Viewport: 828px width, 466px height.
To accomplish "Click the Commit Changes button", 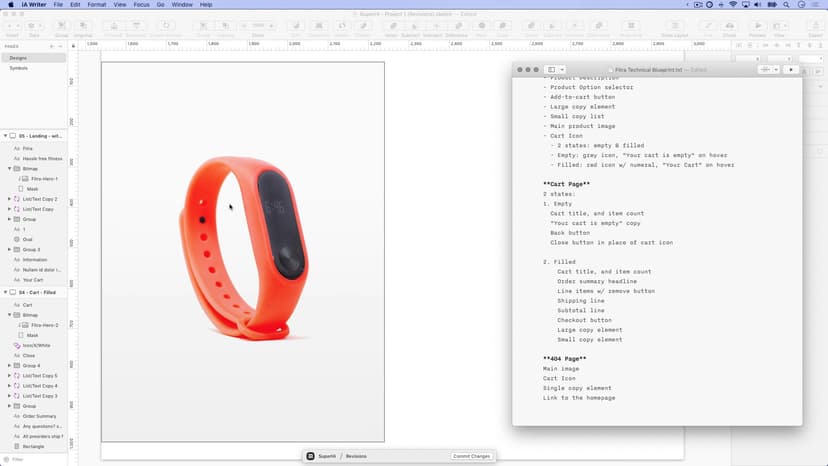I will click(471, 456).
